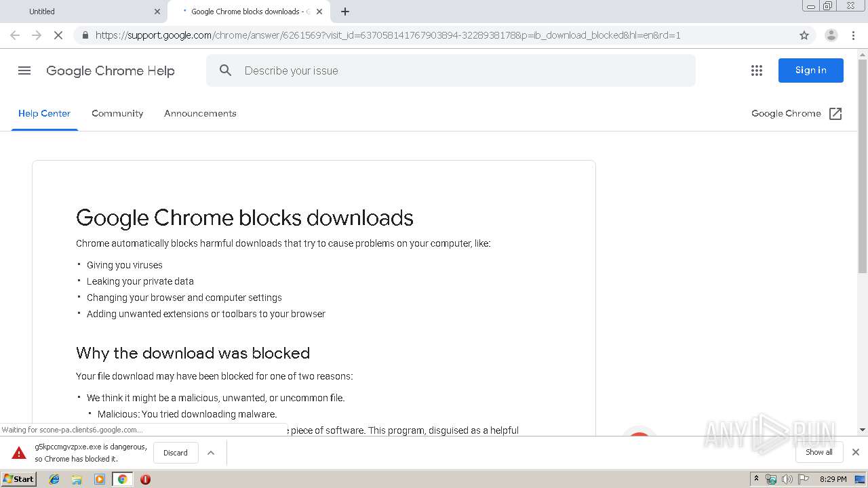Focus the Describe your issue search field

point(451,70)
